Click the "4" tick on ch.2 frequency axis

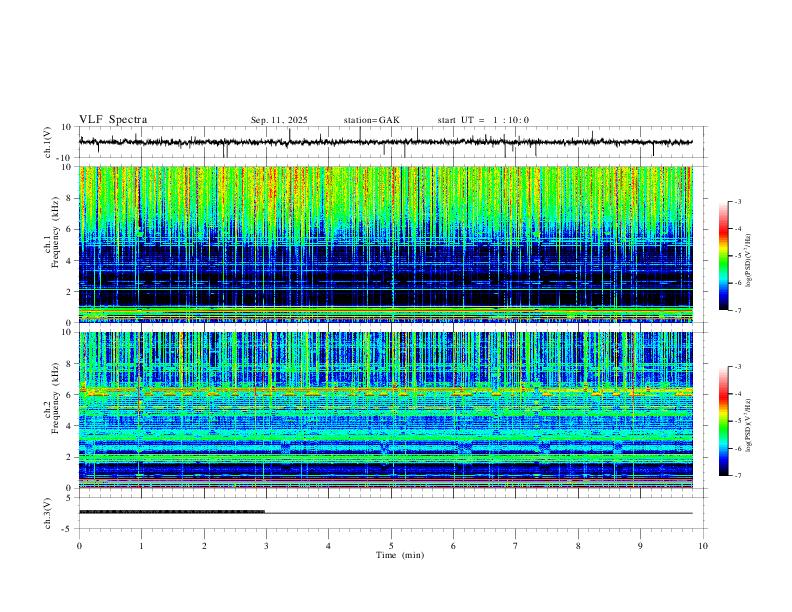pyautogui.click(x=70, y=426)
